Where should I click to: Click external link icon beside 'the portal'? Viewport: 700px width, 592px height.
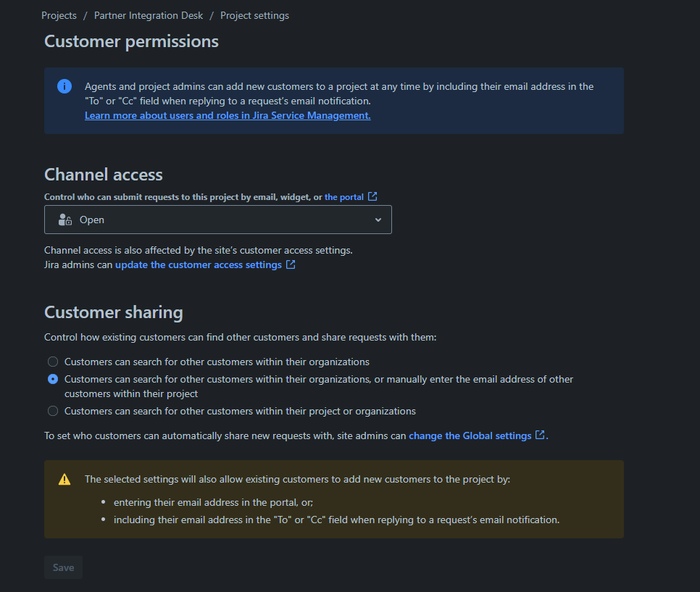(x=372, y=196)
